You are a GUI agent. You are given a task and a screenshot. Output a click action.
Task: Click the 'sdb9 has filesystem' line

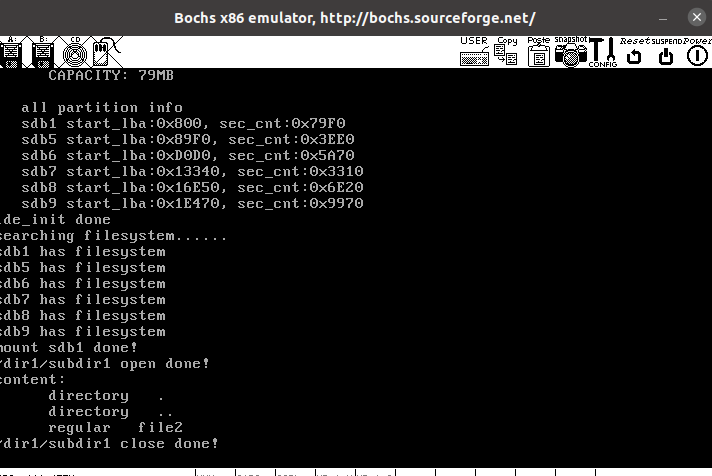pos(83,332)
